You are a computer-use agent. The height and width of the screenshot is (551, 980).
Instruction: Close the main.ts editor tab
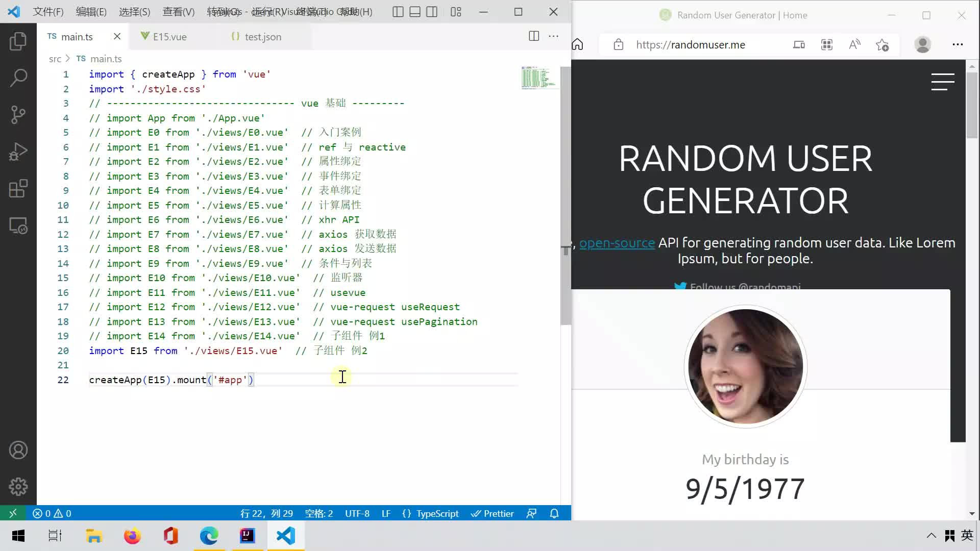pos(117,36)
